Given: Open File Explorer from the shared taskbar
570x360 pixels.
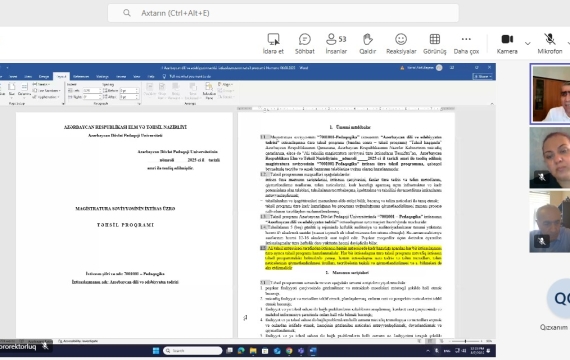Looking at the screenshot, I should pyautogui.click(x=253, y=351).
